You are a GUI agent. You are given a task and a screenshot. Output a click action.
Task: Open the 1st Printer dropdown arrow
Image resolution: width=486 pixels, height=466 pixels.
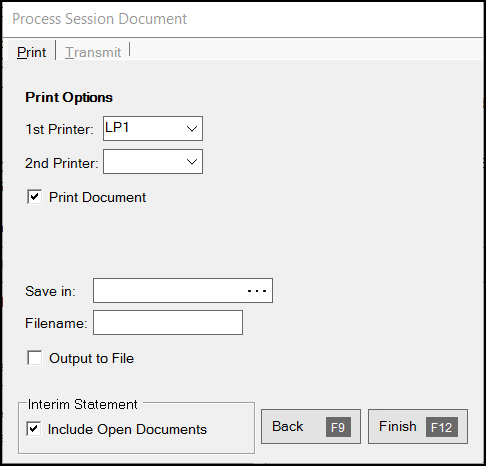tap(192, 129)
